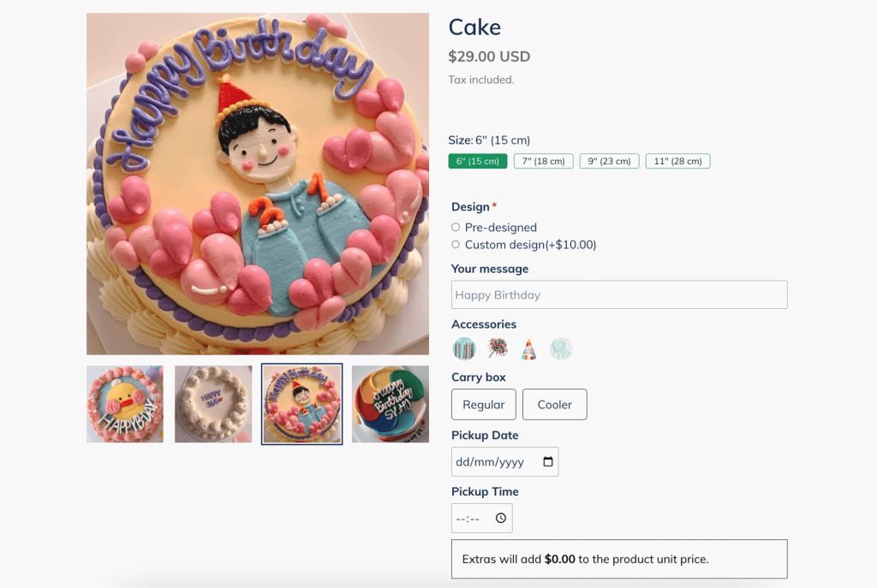Select the plastic cutlery accessory icon
This screenshot has height=588, width=877.
tap(560, 348)
